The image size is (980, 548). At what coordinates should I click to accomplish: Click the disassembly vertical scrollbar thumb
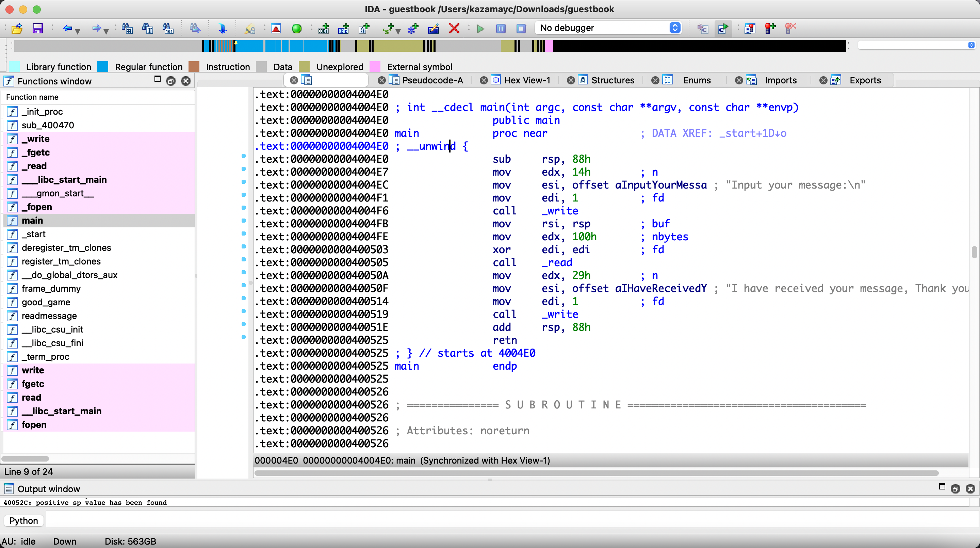click(x=974, y=252)
